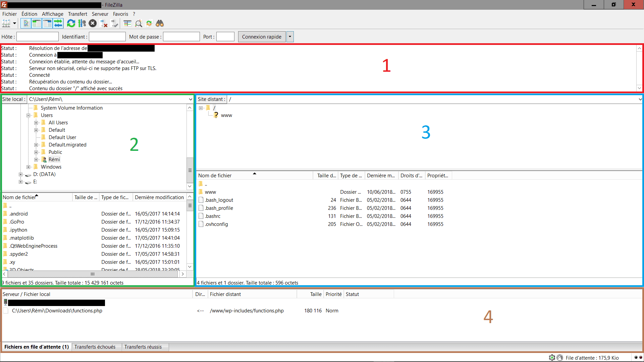Viewport: 644px width, 362px height.
Task: Sort remote files by Droits d'accès column
Action: (x=412, y=176)
